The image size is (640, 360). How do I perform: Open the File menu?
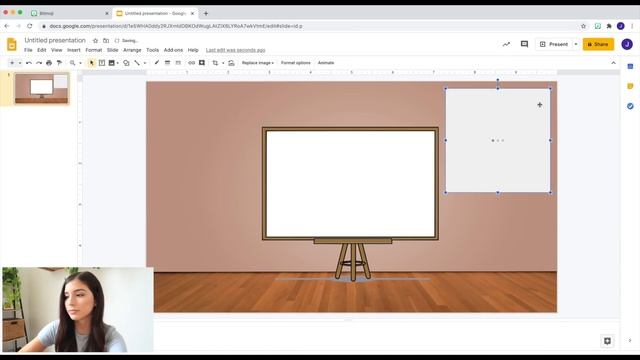click(x=28, y=50)
